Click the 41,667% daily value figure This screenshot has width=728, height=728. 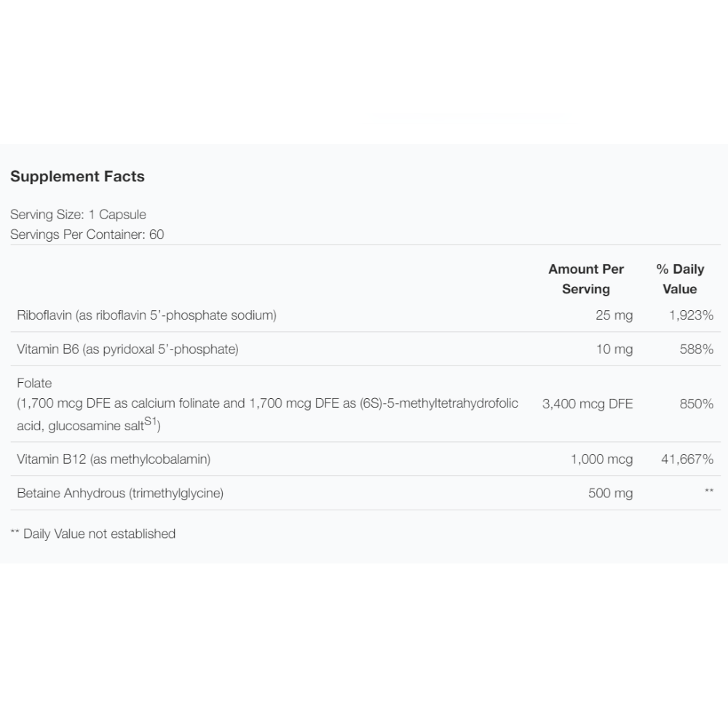pos(687,459)
